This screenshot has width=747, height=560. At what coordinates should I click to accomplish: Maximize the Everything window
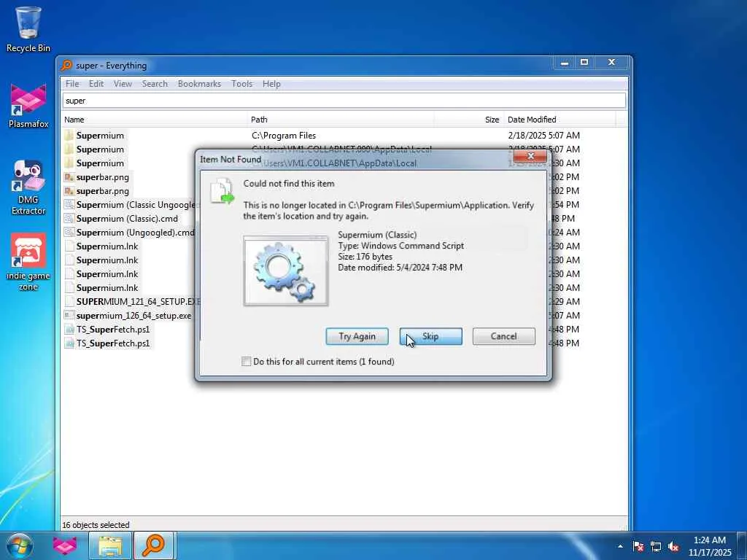point(584,63)
